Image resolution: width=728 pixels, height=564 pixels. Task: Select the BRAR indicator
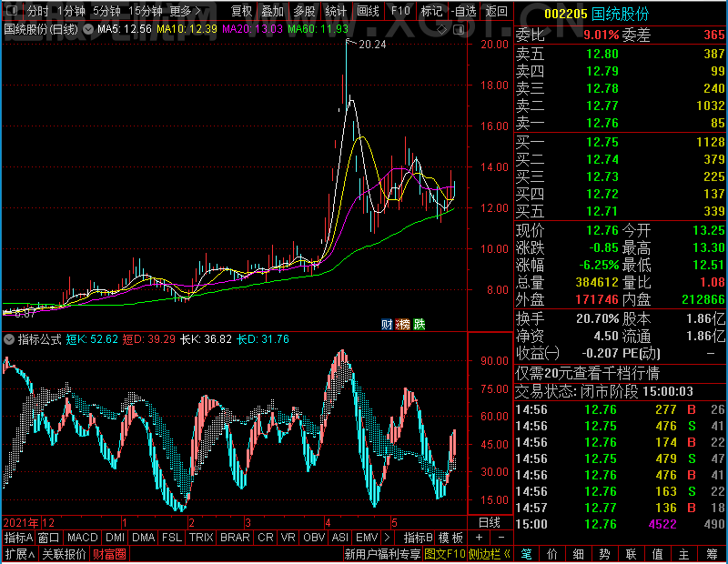coord(235,537)
